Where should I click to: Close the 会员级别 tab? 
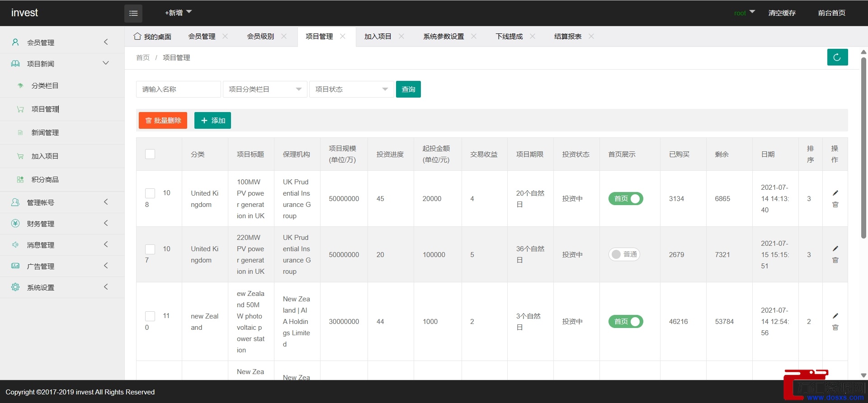pyautogui.click(x=284, y=36)
